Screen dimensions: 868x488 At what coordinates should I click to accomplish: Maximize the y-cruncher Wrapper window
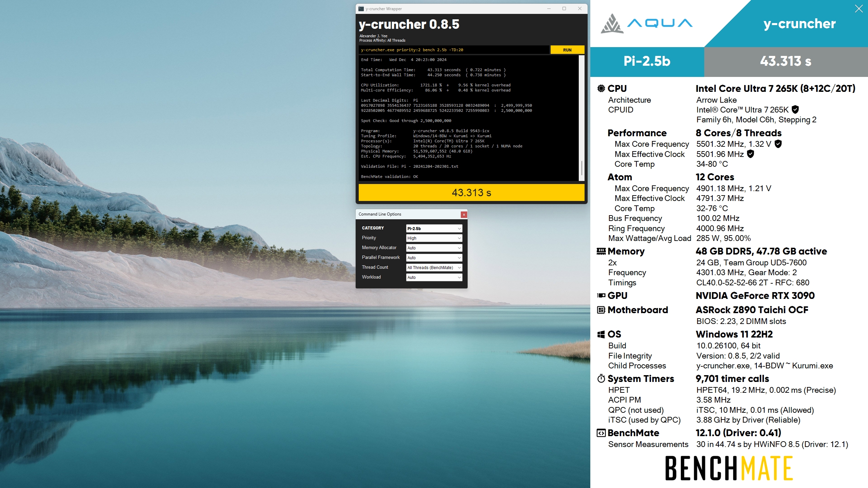564,9
